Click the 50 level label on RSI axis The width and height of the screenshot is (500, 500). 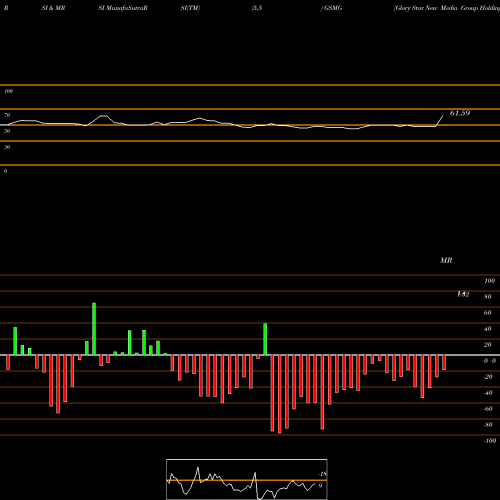click(x=7, y=131)
